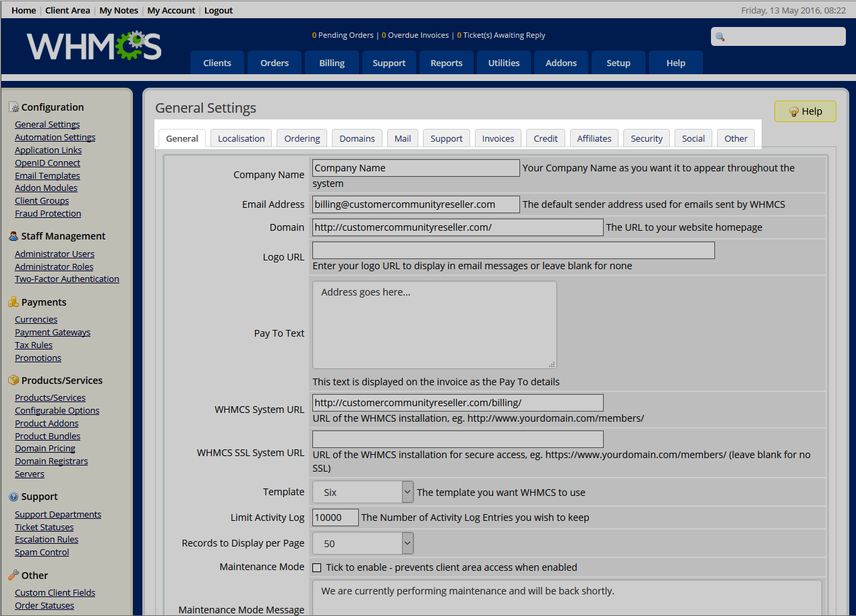
Task: Click the Company Name input field
Action: pyautogui.click(x=416, y=168)
